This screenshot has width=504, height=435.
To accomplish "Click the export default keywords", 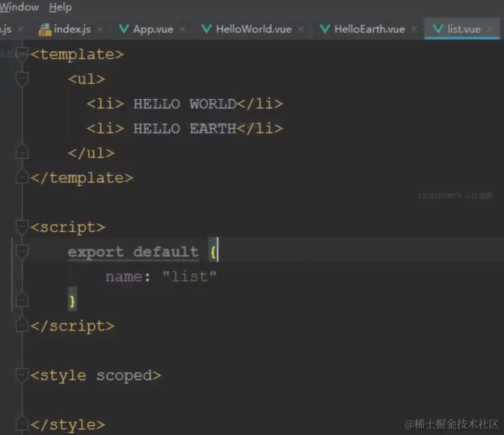I will click(133, 252).
